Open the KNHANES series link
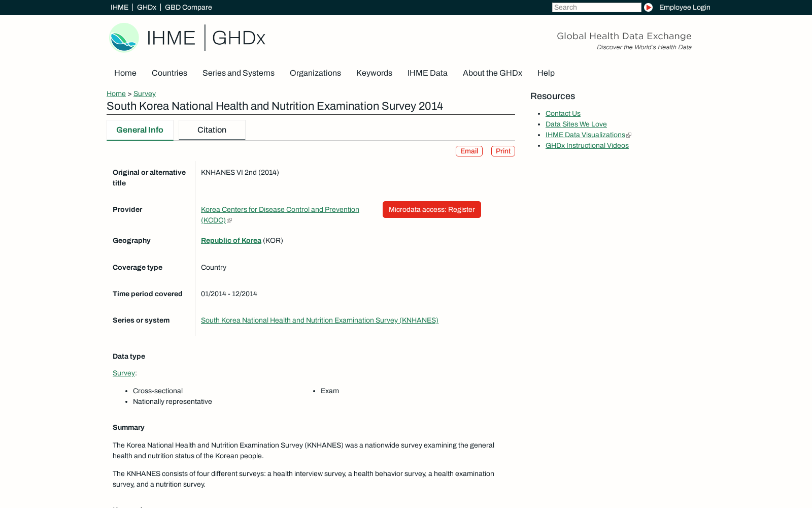 coord(320,321)
